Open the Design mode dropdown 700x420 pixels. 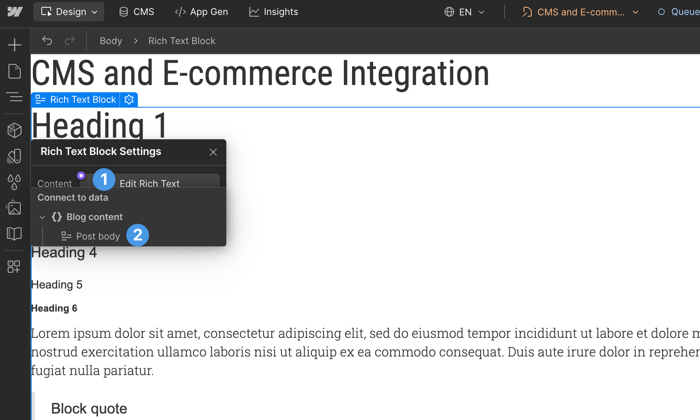point(69,12)
